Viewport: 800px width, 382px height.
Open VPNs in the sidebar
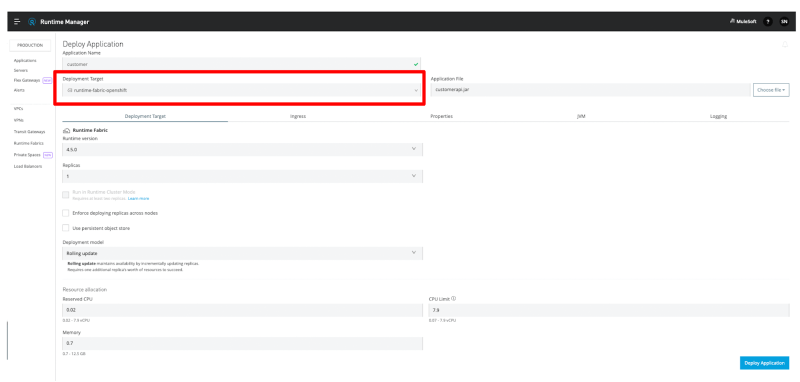(18, 120)
